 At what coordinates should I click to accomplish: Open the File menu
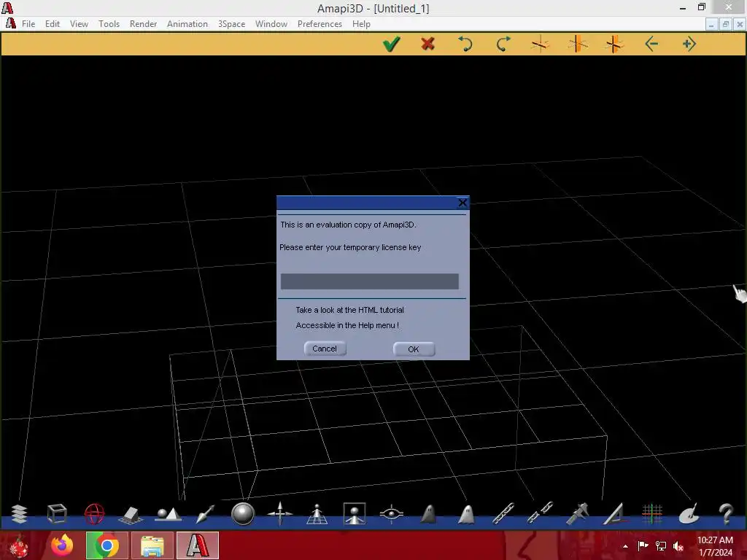[x=28, y=24]
